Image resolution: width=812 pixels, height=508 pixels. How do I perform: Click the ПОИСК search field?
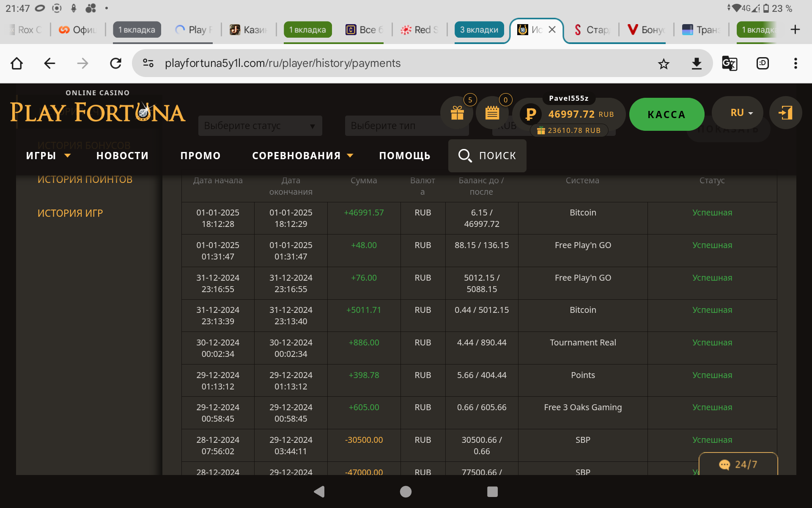[487, 156]
